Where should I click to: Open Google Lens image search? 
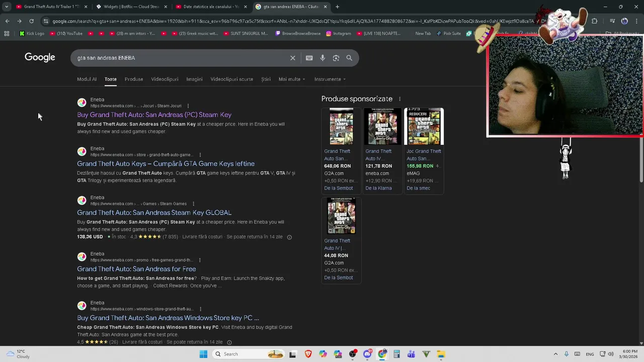pos(336,58)
